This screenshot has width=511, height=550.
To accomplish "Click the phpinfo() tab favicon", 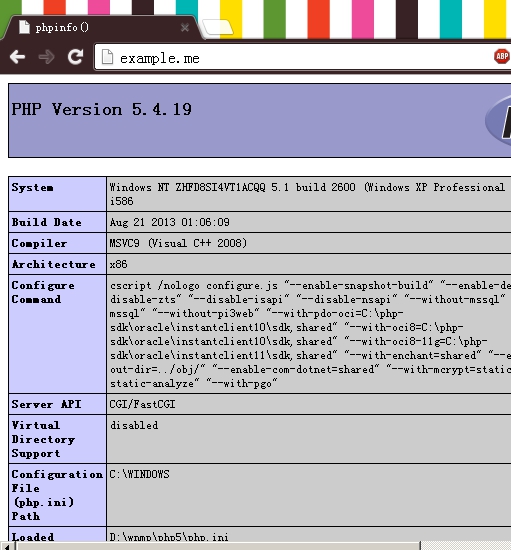I will tap(25, 27).
